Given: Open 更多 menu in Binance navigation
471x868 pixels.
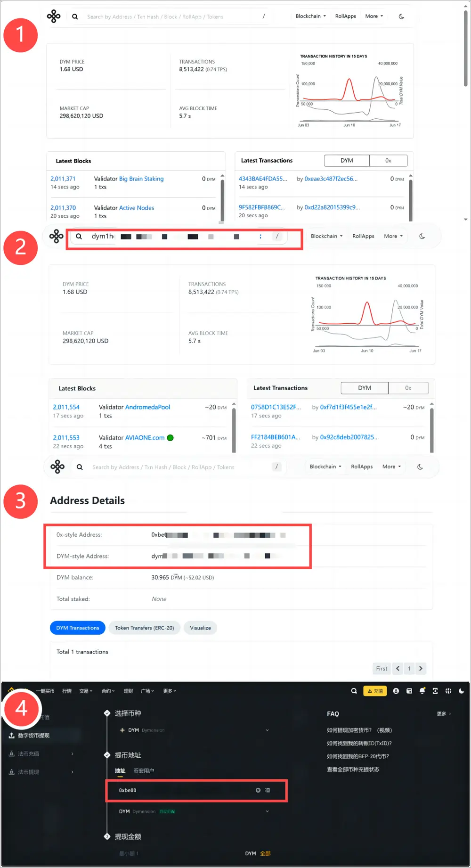Looking at the screenshot, I should (170, 691).
